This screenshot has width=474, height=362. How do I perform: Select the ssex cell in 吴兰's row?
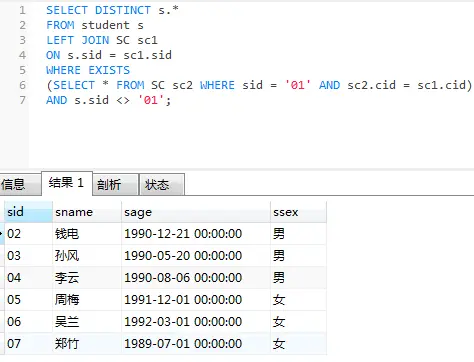click(298, 322)
